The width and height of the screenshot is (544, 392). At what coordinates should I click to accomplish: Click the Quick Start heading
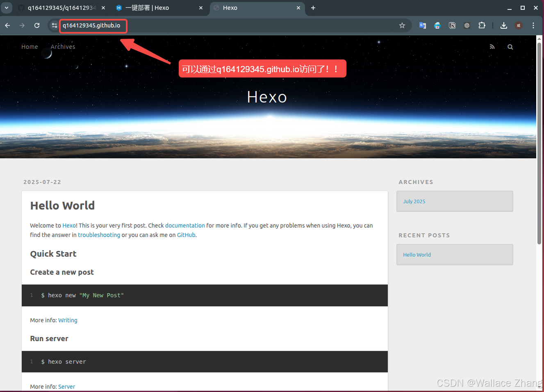point(53,254)
